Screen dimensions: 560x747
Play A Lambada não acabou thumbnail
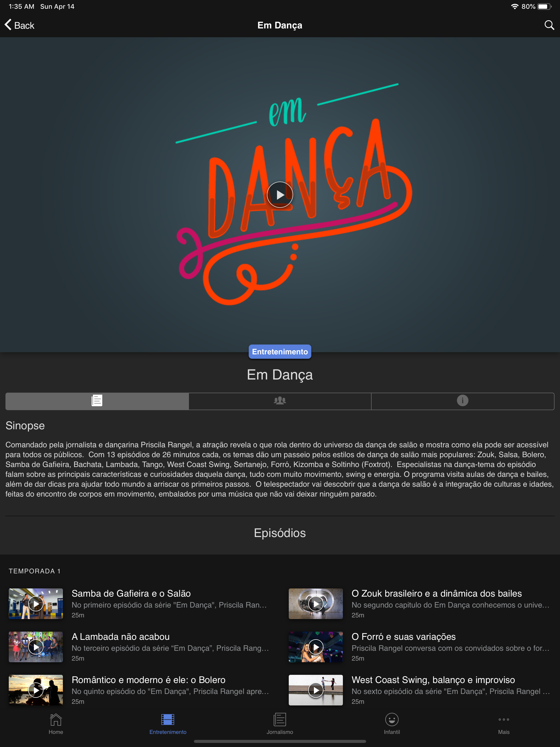[36, 647]
